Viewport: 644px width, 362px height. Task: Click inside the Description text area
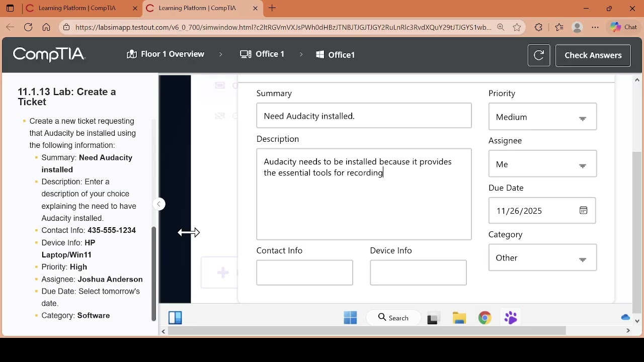pos(364,194)
